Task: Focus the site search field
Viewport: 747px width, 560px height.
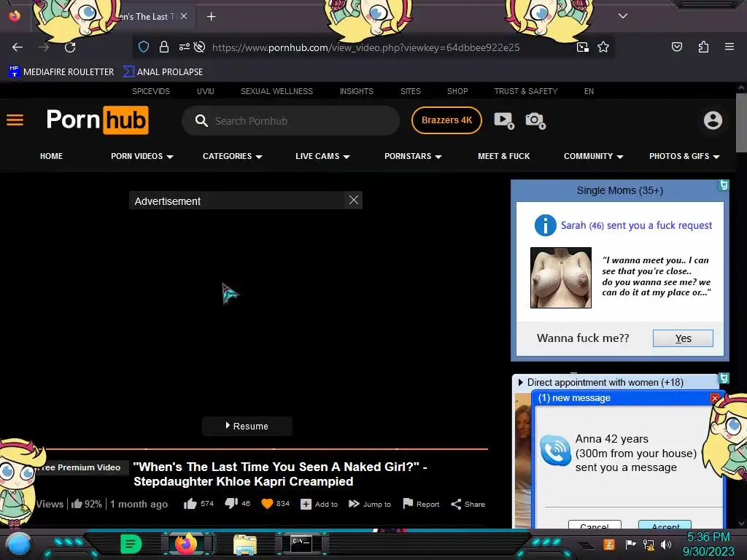Action: pos(290,120)
